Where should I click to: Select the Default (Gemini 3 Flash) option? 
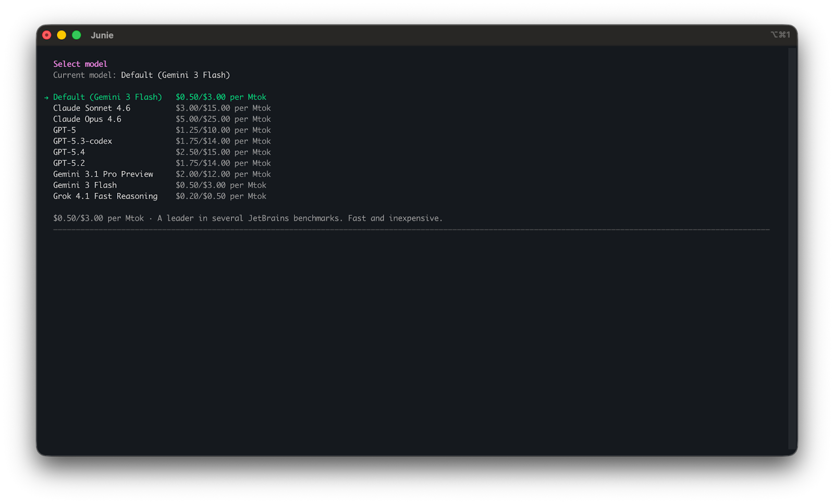coord(107,97)
